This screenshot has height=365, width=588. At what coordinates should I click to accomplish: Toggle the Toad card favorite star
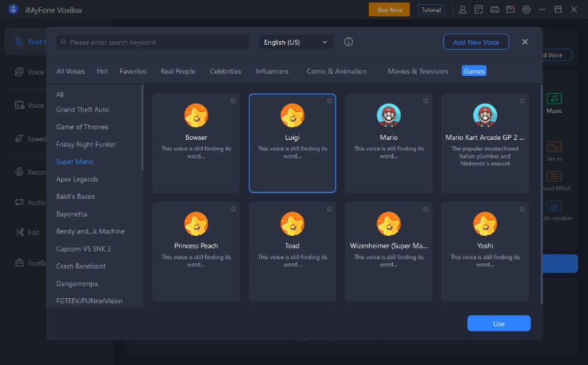coord(329,209)
